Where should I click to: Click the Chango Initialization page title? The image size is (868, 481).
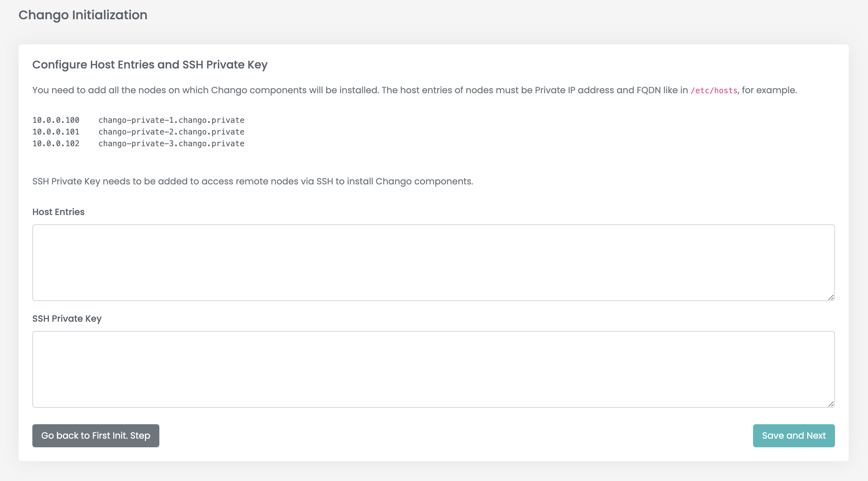click(83, 15)
